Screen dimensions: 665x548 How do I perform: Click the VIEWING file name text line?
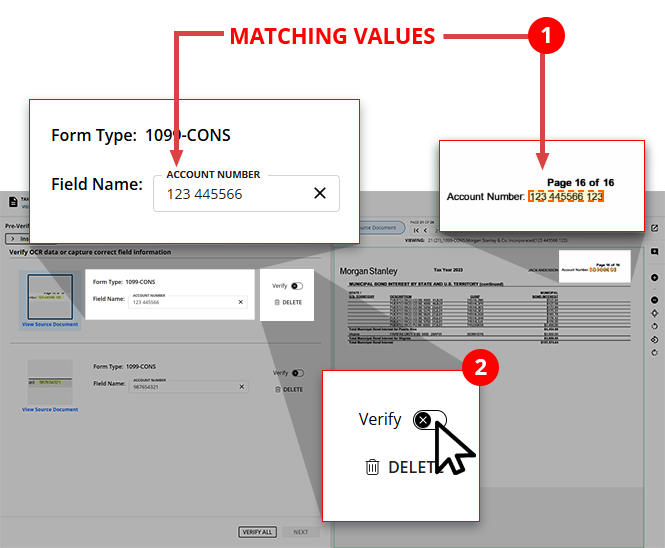tap(486, 240)
